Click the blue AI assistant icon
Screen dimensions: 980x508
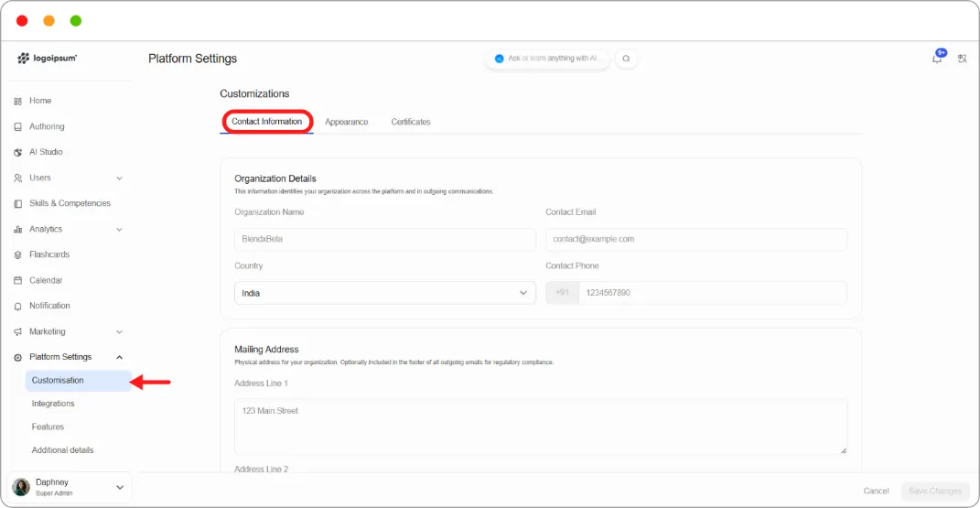coord(499,59)
